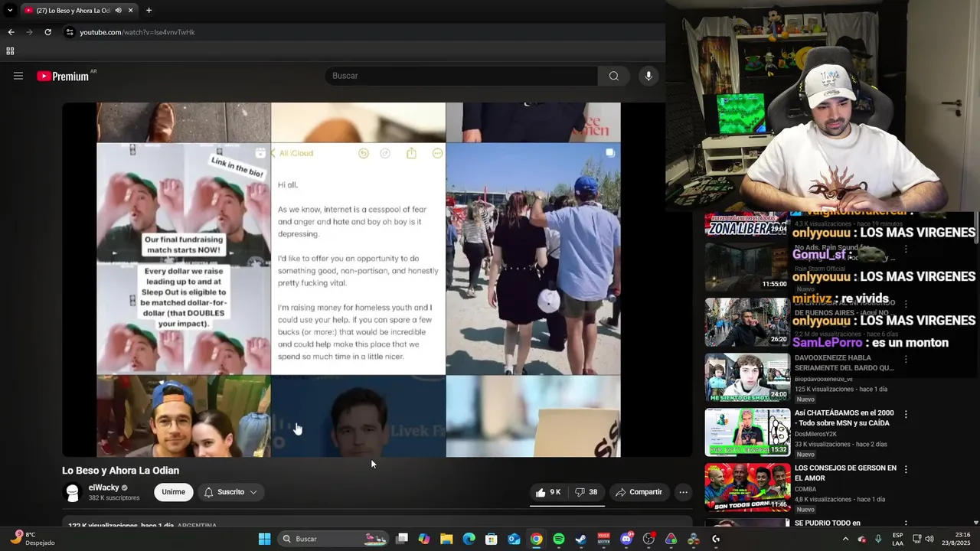The height and width of the screenshot is (551, 980).
Task: Start voice search with microphone icon
Action: click(x=648, y=76)
